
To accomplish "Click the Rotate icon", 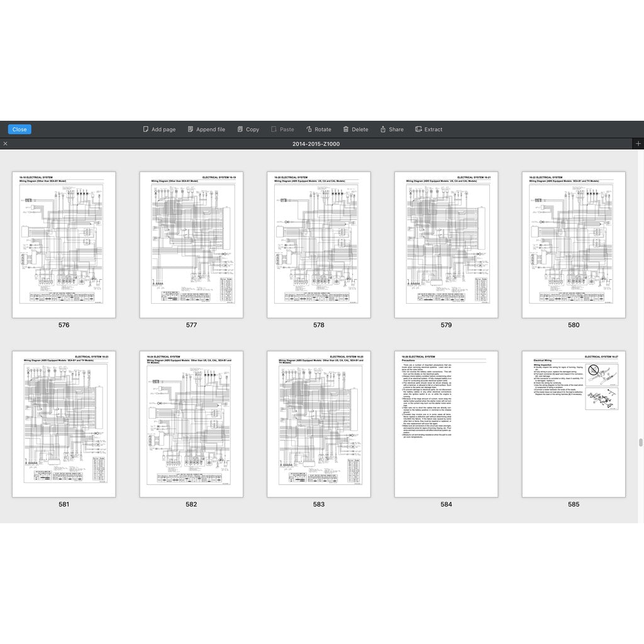I will click(309, 130).
